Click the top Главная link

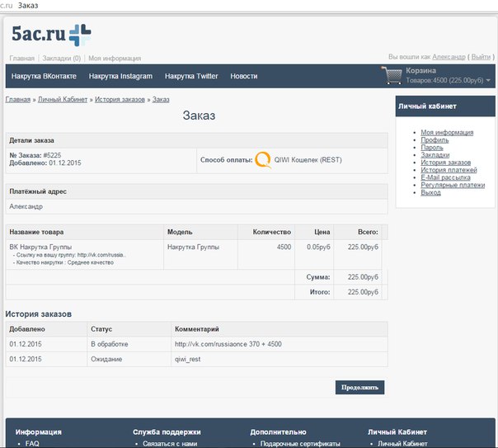tap(22, 59)
